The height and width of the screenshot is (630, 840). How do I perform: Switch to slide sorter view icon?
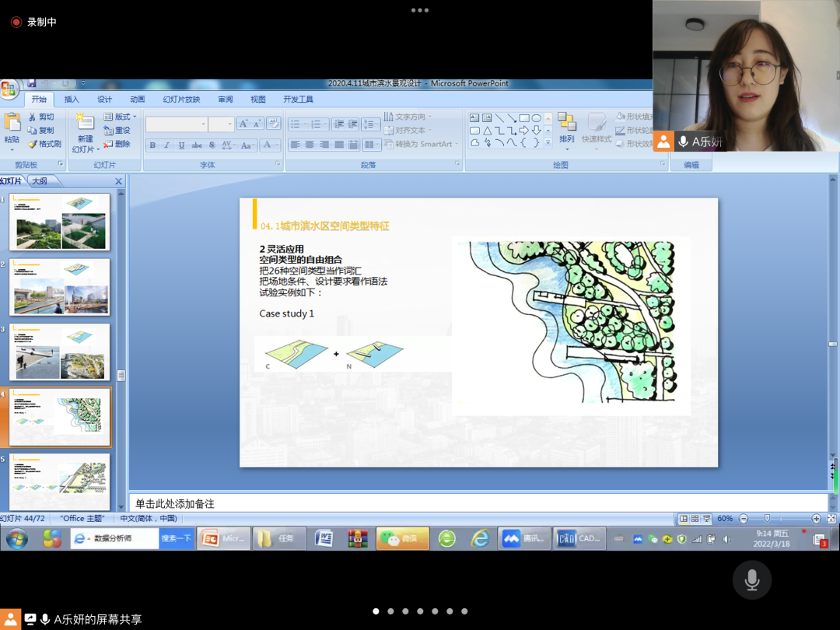click(x=695, y=519)
